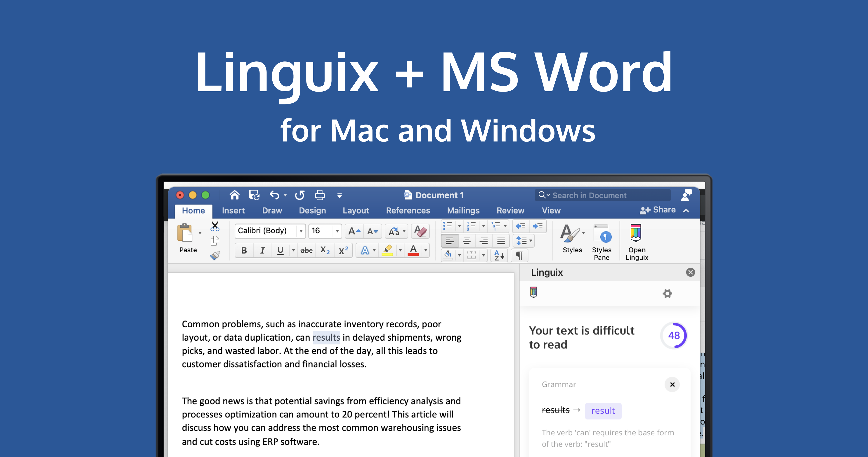868x457 pixels.
Task: Click the print icon in title bar
Action: [x=319, y=195]
